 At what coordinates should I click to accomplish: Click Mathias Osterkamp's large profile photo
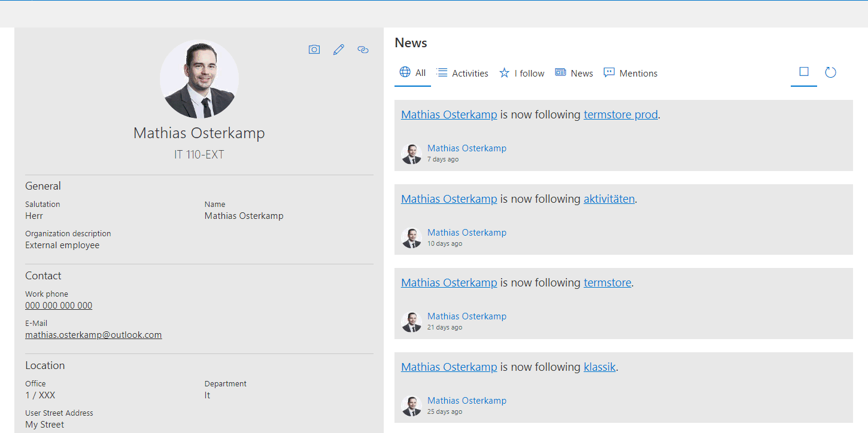click(199, 79)
